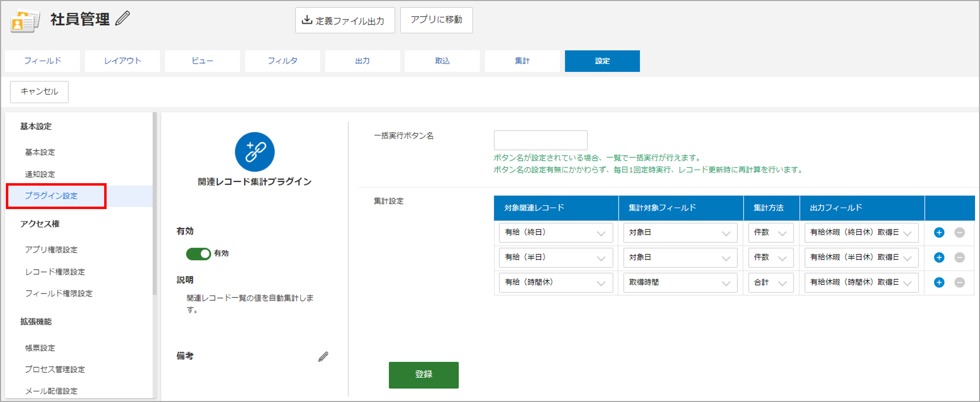Open プラグイン設定 in sidebar

pos(51,196)
